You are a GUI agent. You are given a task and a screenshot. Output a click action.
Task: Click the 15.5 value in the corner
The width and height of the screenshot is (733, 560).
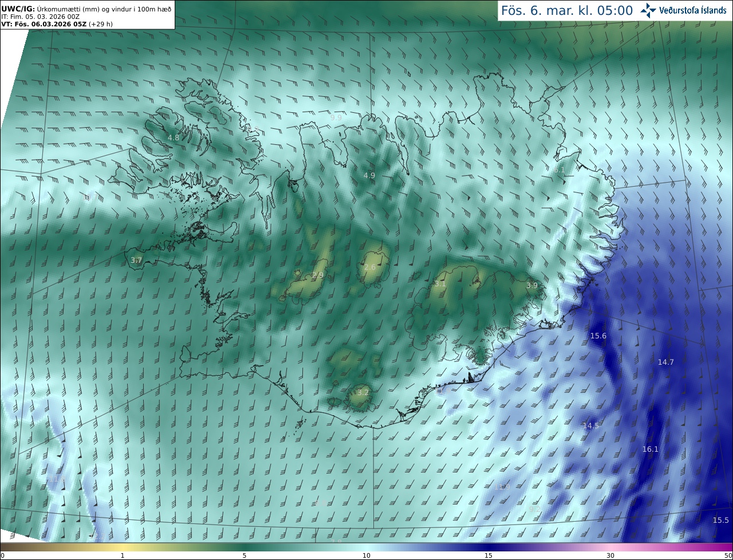click(721, 520)
